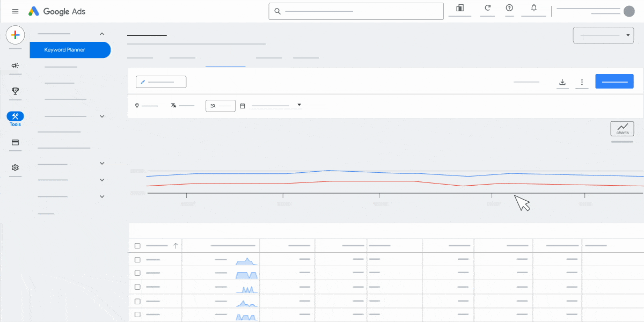Select the Goals trophy icon
This screenshot has height=322, width=644.
point(15,92)
